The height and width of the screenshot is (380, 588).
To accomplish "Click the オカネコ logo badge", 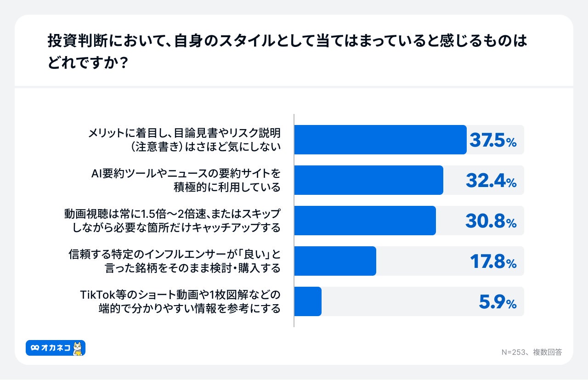I will [x=56, y=348].
